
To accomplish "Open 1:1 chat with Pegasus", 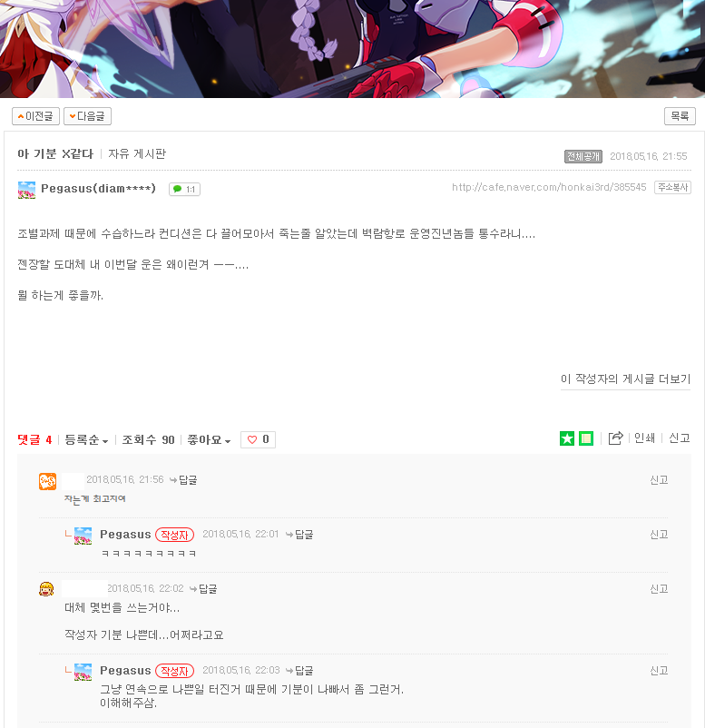I will pyautogui.click(x=185, y=190).
